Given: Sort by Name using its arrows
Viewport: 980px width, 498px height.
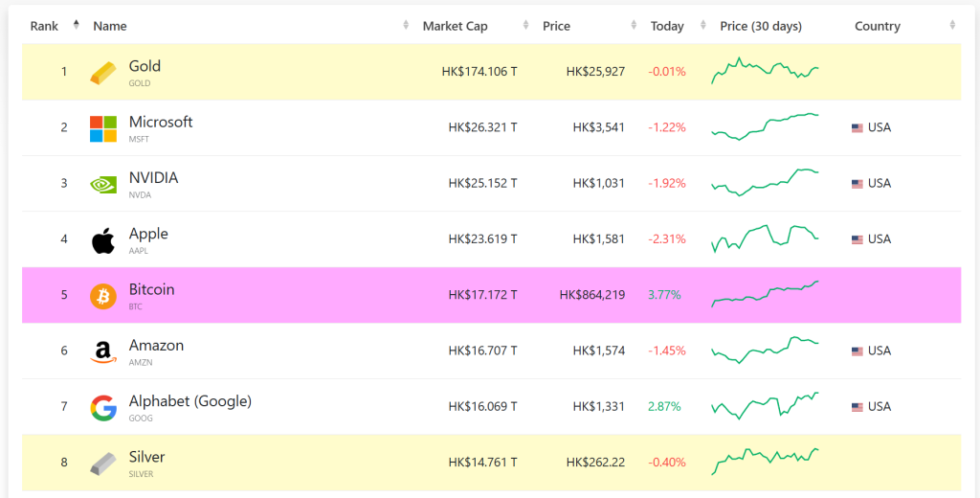Looking at the screenshot, I should click(x=406, y=25).
